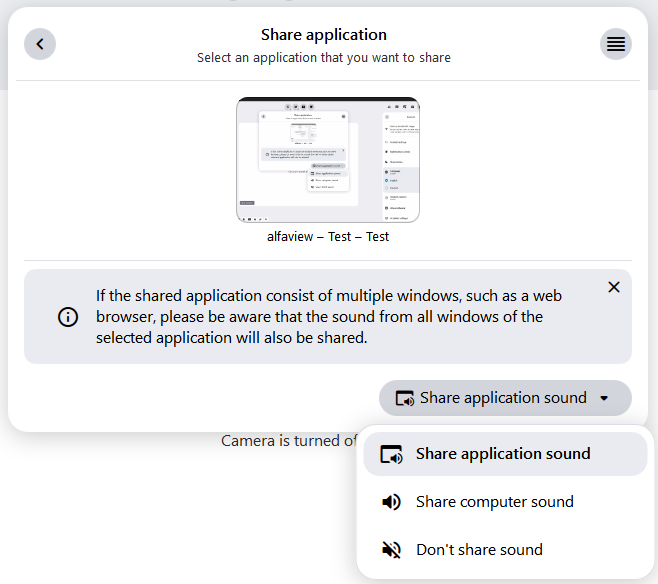Click the Share application dialog title
658x584 pixels.
tap(324, 35)
